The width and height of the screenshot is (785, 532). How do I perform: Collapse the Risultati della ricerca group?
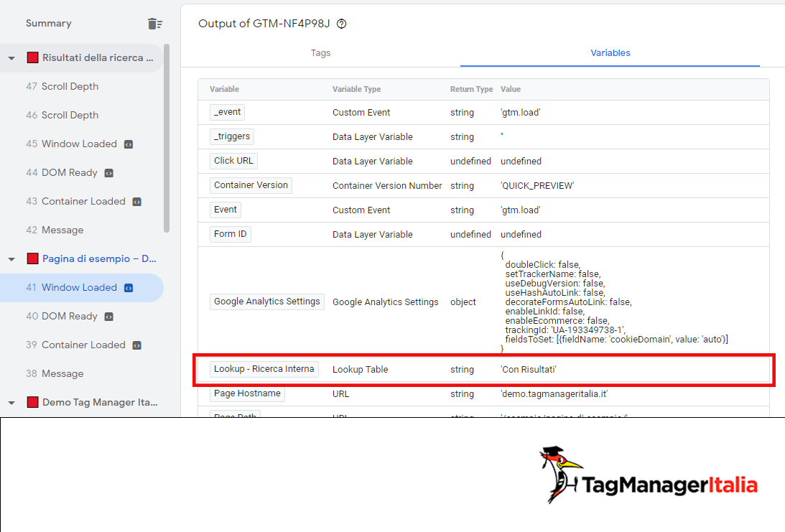(x=11, y=58)
